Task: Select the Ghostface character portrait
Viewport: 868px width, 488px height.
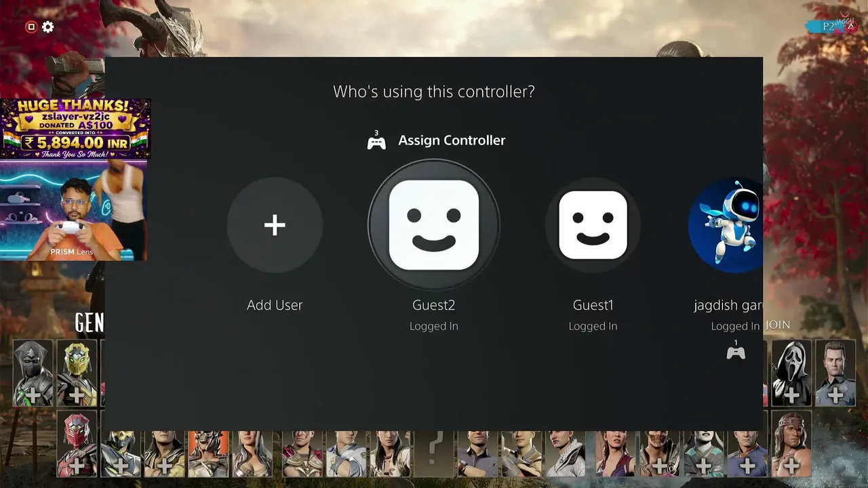Action: click(791, 373)
